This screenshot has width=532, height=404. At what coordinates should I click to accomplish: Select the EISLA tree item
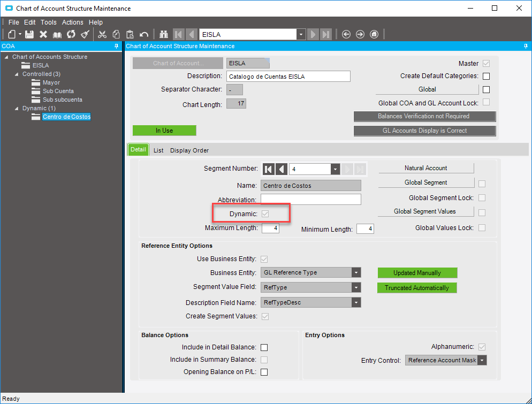40,65
